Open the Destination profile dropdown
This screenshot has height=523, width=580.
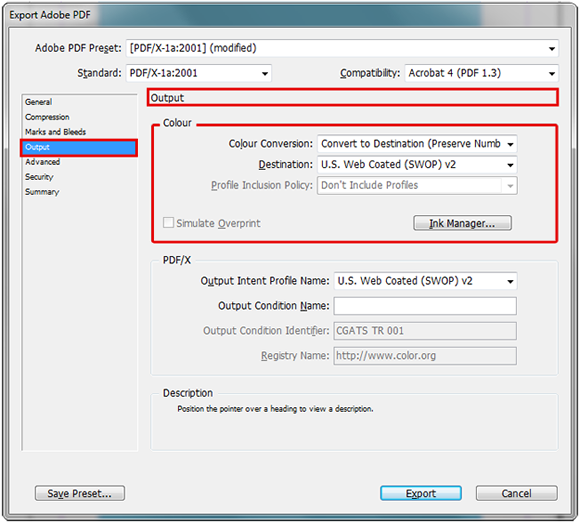coord(417,165)
